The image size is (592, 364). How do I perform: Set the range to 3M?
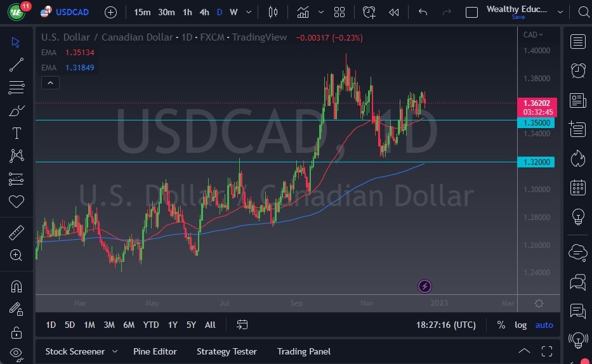coord(109,325)
